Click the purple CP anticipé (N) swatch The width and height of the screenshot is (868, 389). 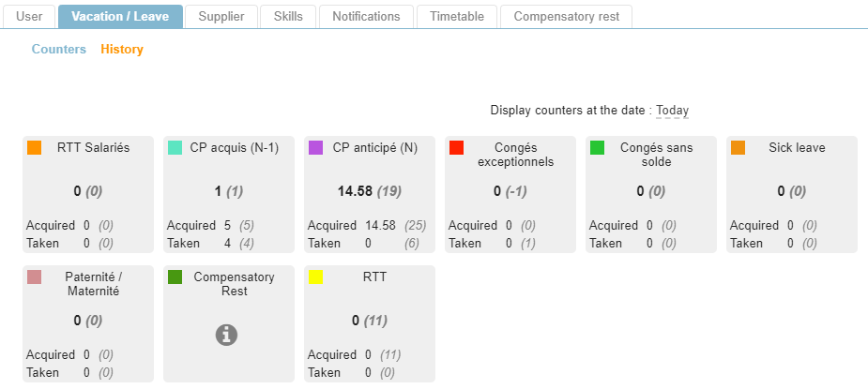click(316, 148)
